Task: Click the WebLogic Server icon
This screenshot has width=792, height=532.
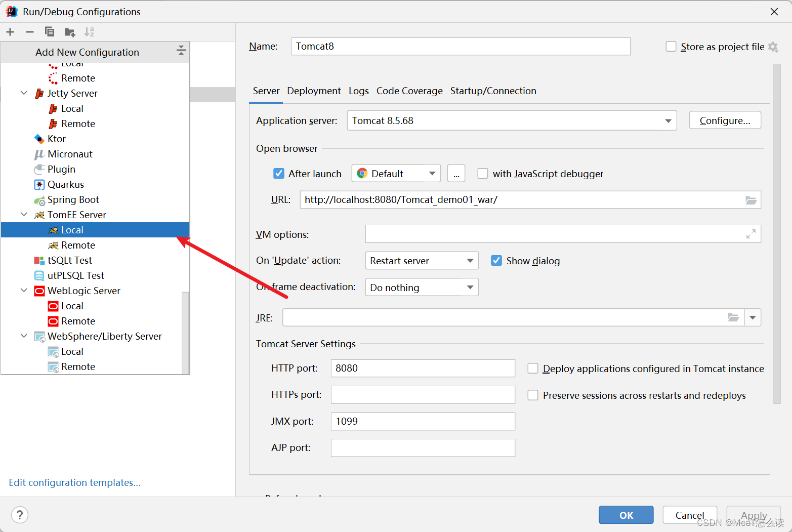Action: click(x=39, y=291)
